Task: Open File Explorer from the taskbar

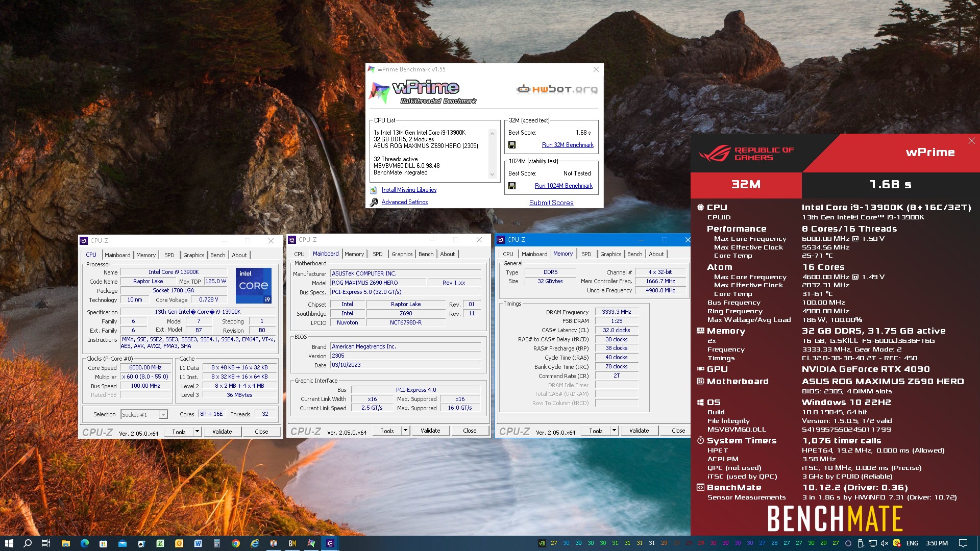Action: coord(65,543)
